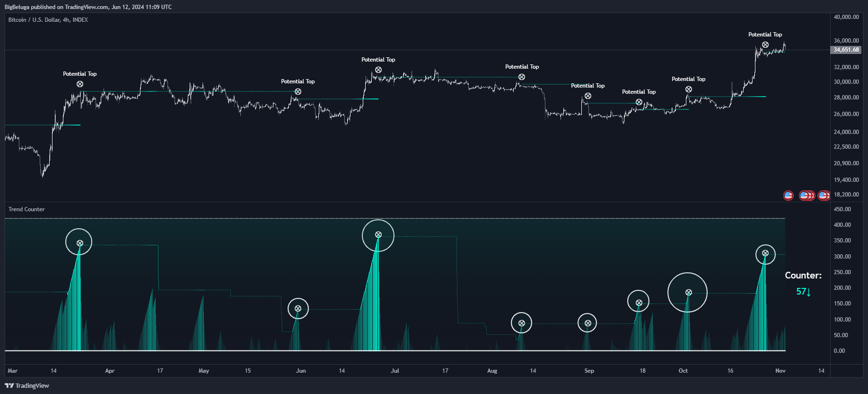Click the current price tag 34,651.68

pyautogui.click(x=846, y=50)
